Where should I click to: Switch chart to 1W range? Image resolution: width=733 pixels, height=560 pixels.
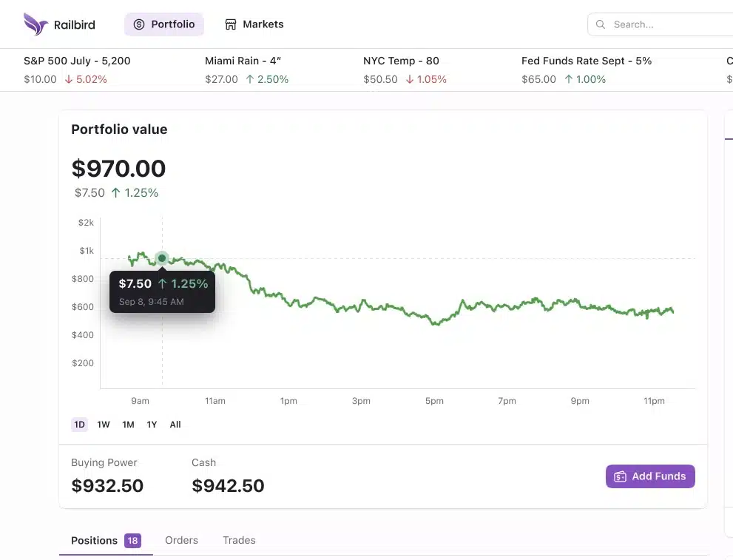104,425
